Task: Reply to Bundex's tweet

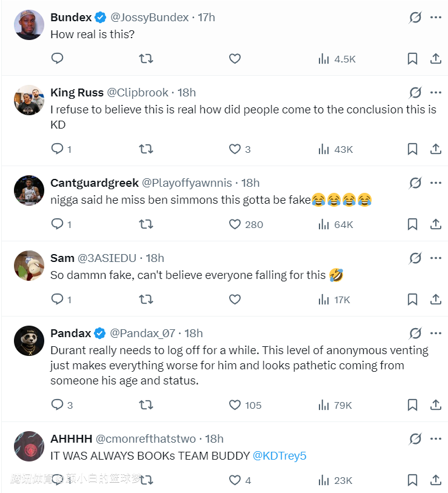Action: [x=58, y=59]
